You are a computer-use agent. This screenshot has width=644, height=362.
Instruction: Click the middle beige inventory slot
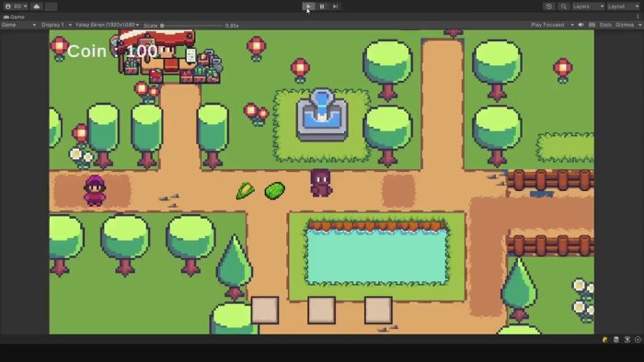(322, 311)
